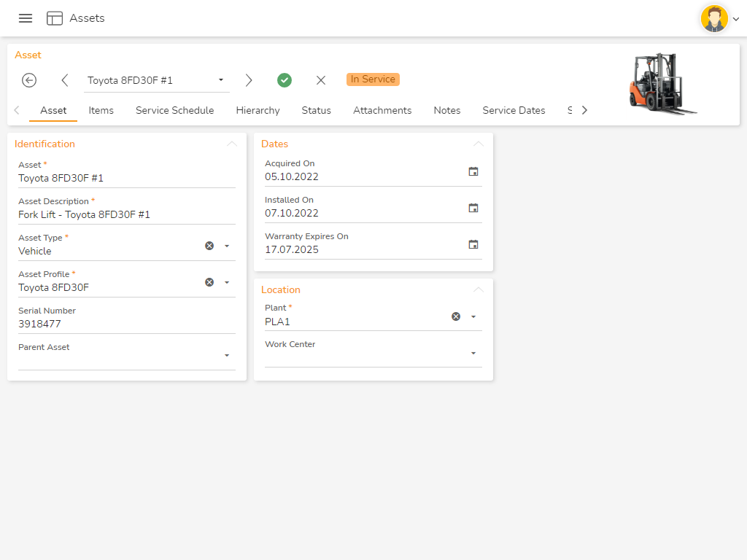Open the Parent Asset dropdown
Image resolution: width=747 pixels, height=560 pixels.
pyautogui.click(x=227, y=356)
